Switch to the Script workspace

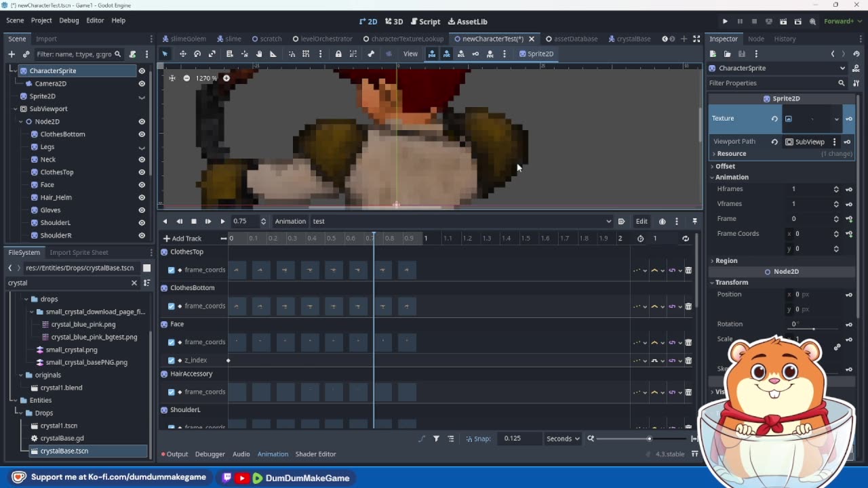point(425,21)
